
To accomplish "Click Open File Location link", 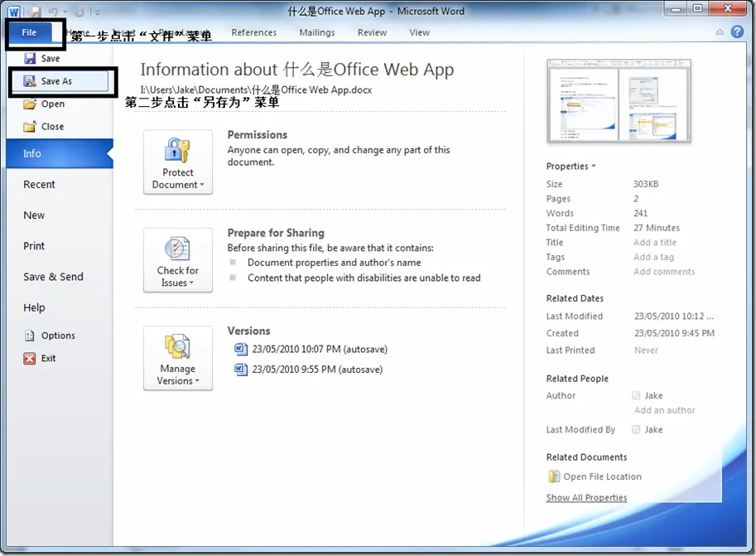I will [602, 476].
